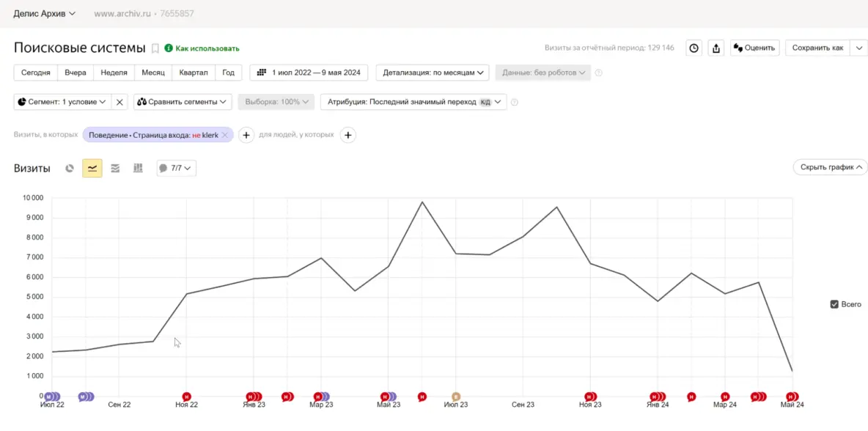Switch to the line chart view
The height and width of the screenshot is (431, 868).
tap(92, 169)
